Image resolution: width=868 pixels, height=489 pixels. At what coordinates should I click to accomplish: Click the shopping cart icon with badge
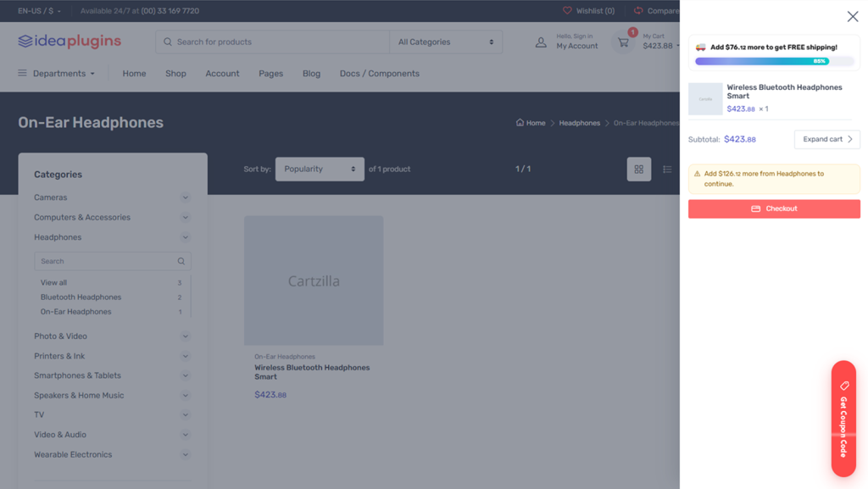(x=624, y=42)
